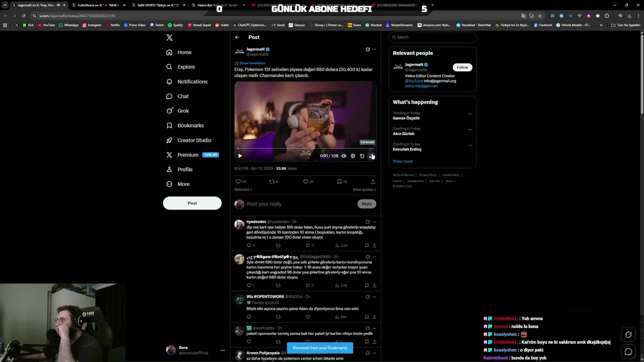Open Profile in the sidebar
644x362 pixels.
179,169
